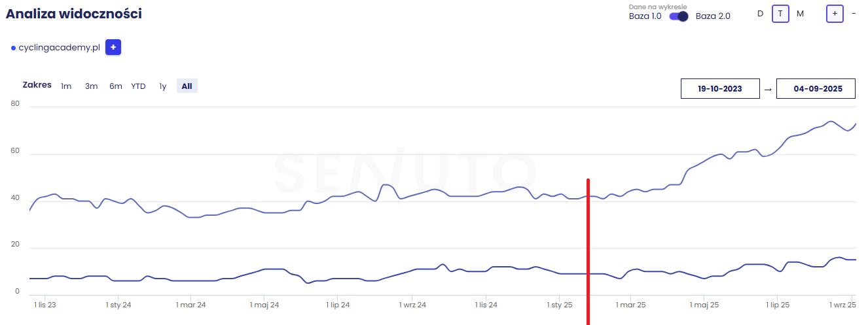This screenshot has height=325, width=868.
Task: Select the All range option
Action: pos(187,86)
